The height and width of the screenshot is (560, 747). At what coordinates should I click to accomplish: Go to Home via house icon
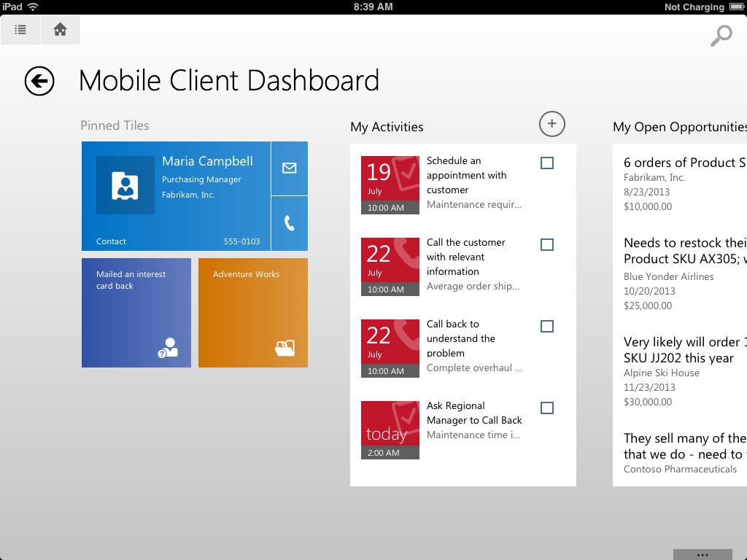(x=61, y=30)
